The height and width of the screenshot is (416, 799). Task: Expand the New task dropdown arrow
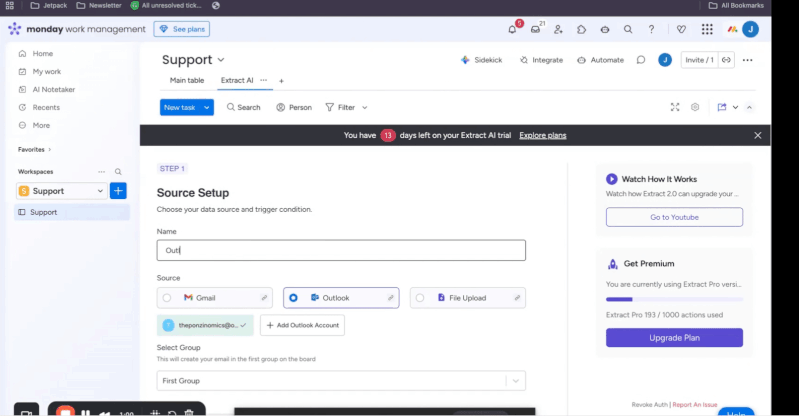tap(207, 108)
